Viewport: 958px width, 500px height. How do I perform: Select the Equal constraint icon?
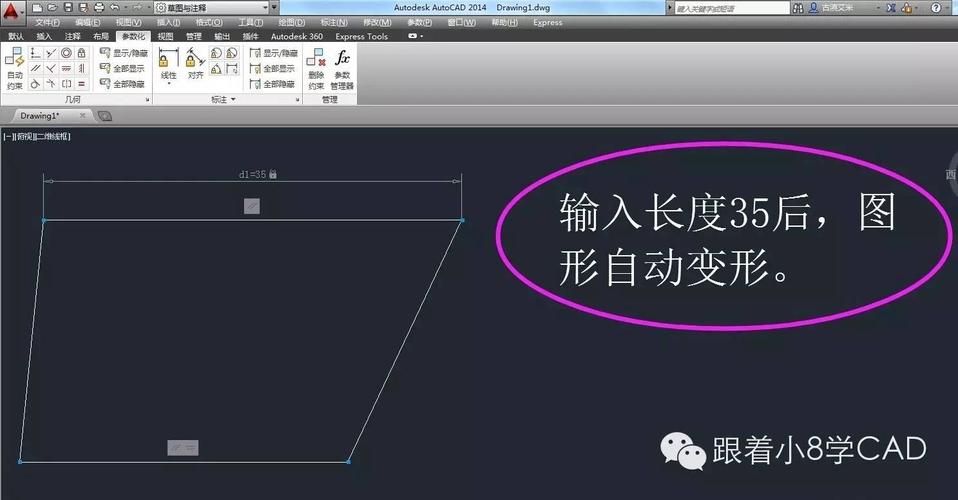[81, 84]
